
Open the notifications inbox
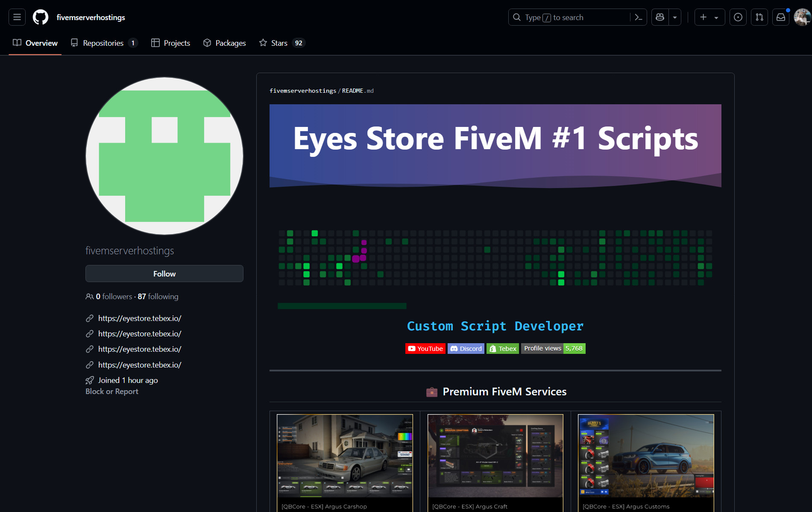pyautogui.click(x=780, y=17)
